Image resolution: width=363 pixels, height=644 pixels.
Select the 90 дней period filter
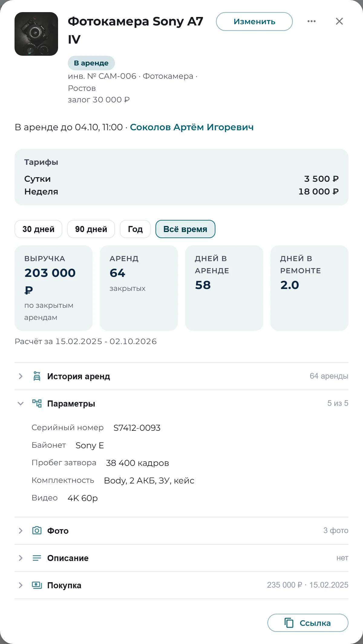pos(91,229)
